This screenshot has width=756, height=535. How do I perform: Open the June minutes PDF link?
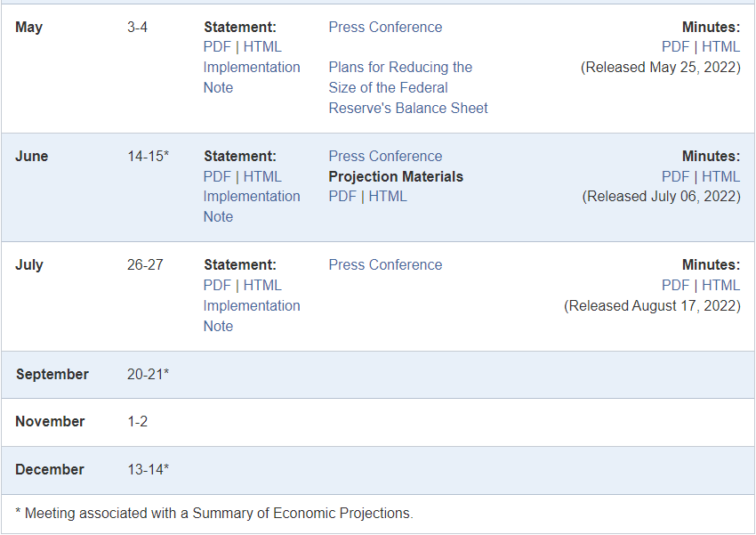675,176
